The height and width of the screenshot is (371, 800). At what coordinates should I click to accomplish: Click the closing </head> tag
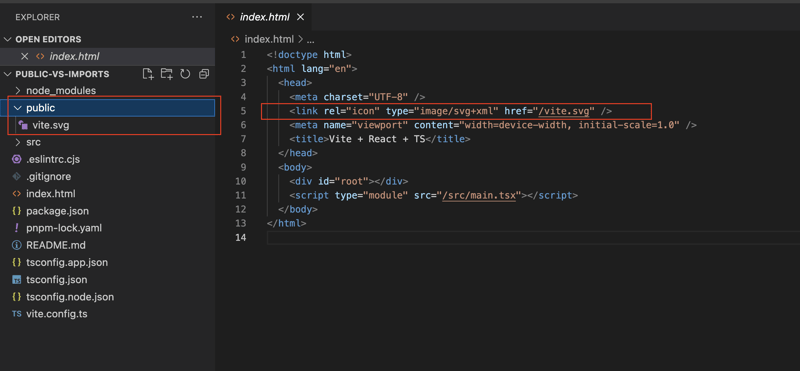tap(298, 153)
